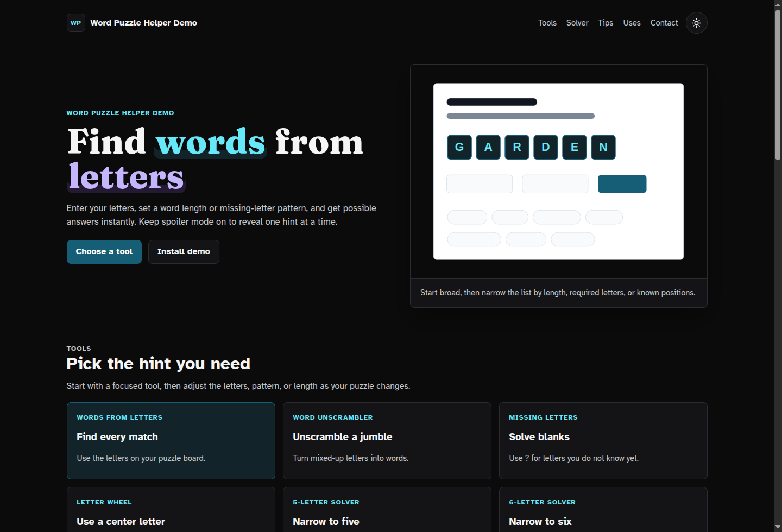Click the scrollbar down arrow
Image resolution: width=782 pixels, height=532 pixels.
(778, 528)
